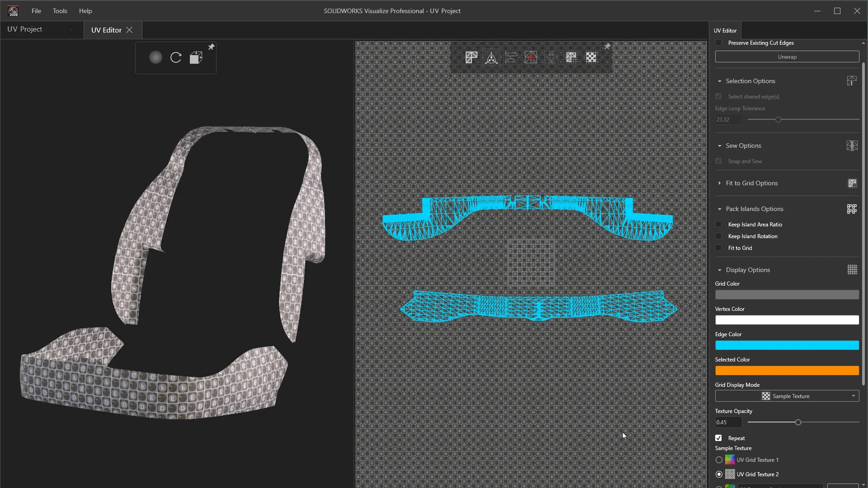This screenshot has height=488, width=868.
Task: Uncheck the Repeat checkbox
Action: pyautogui.click(x=718, y=438)
